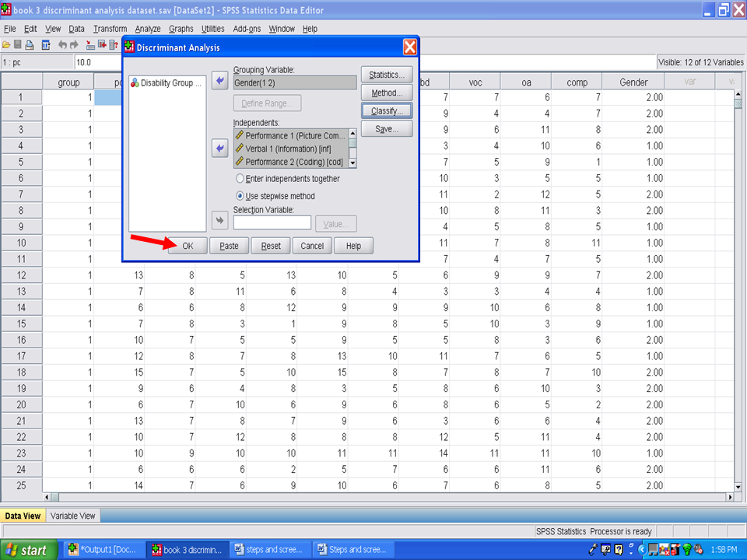Move variable with Grouping Variable arrow button
This screenshot has height=560, width=747.
coord(219,82)
